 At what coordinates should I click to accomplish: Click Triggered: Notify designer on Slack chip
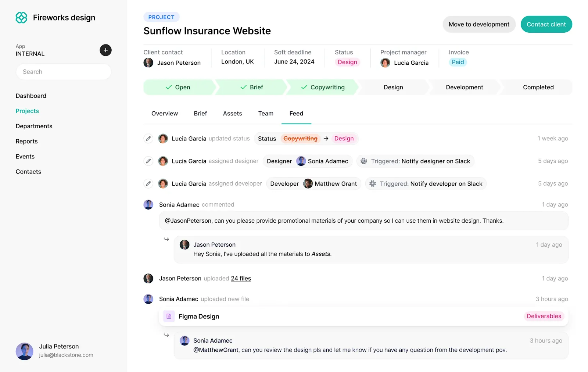point(415,161)
